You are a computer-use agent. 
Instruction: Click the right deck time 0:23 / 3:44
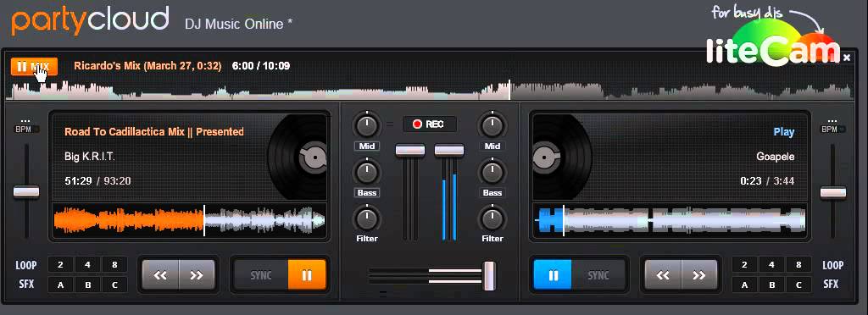(x=767, y=180)
